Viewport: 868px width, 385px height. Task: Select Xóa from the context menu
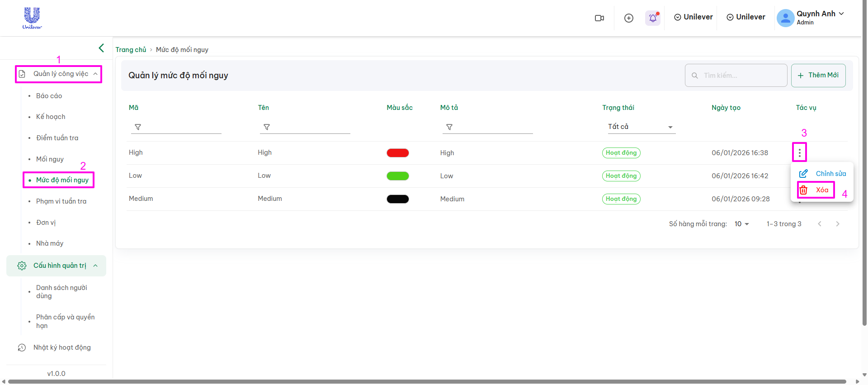pos(816,190)
